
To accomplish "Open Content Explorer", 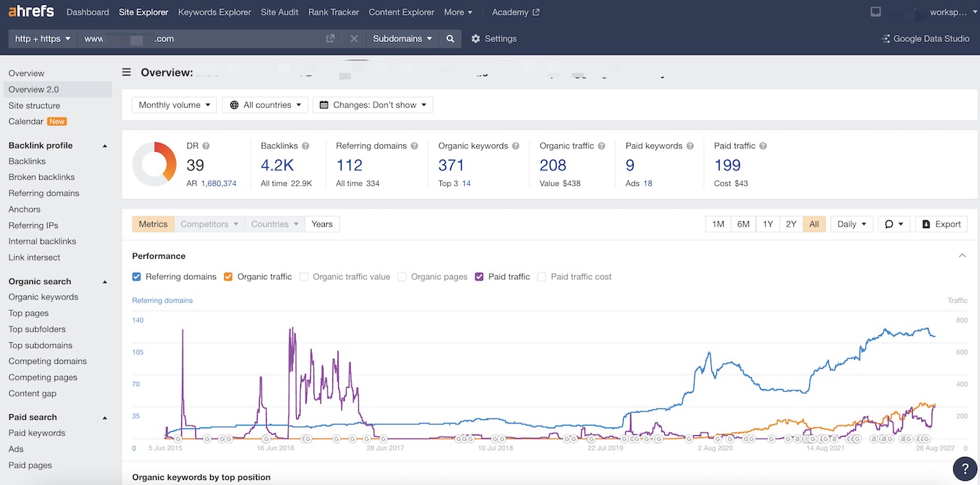I will pyautogui.click(x=402, y=12).
